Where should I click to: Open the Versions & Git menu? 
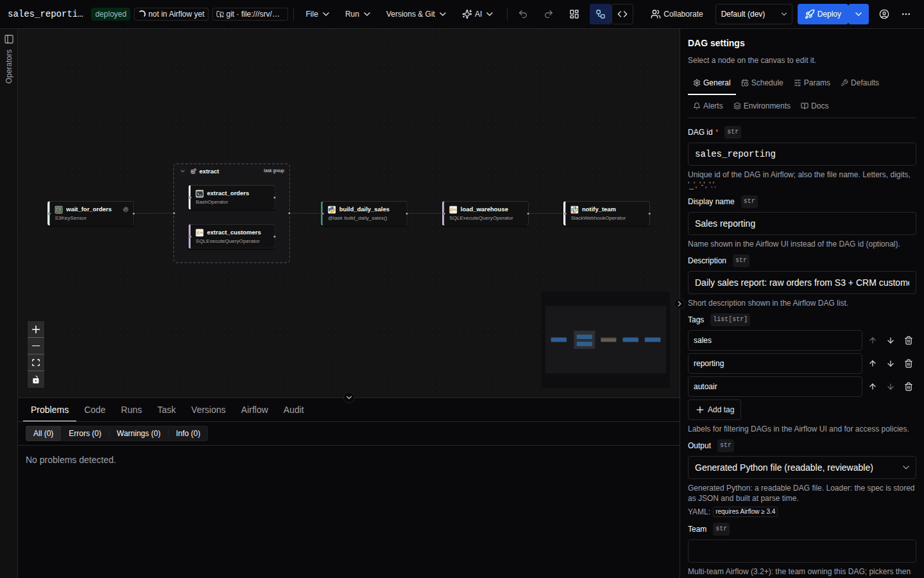[x=416, y=14]
